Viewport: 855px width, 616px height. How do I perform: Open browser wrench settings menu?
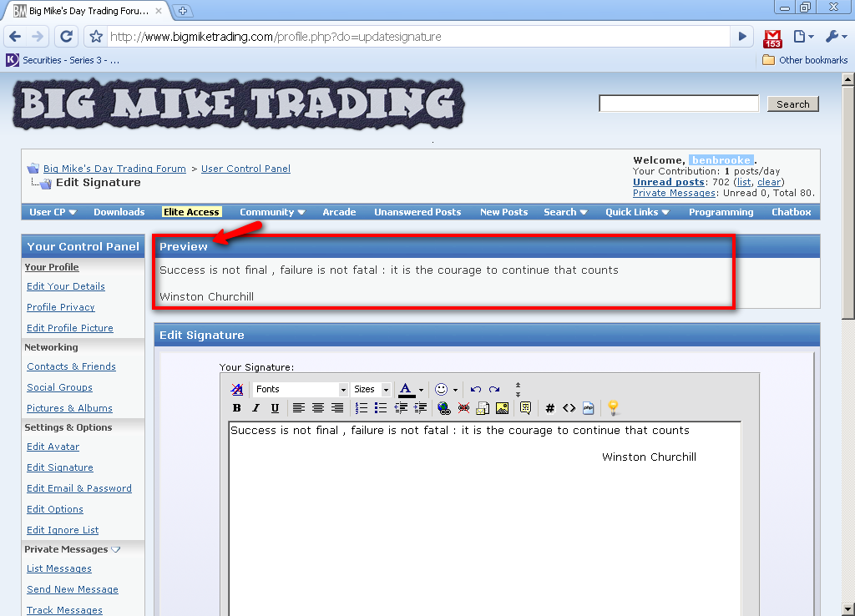pyautogui.click(x=835, y=37)
